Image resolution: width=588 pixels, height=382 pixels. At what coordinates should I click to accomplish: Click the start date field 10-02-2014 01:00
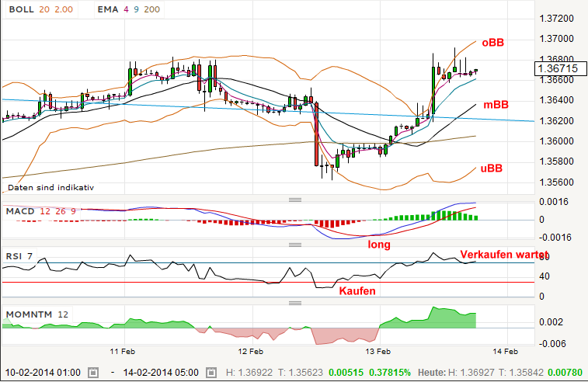pyautogui.click(x=43, y=373)
